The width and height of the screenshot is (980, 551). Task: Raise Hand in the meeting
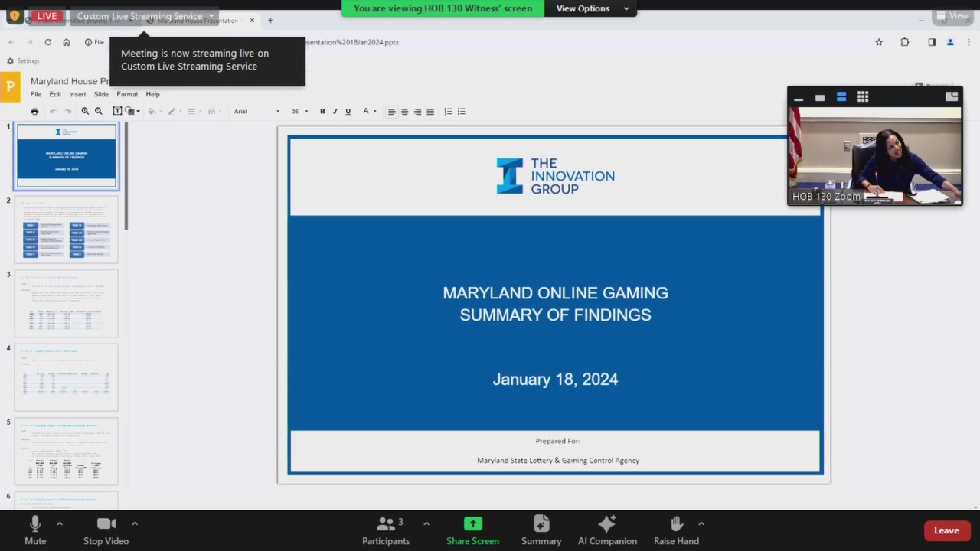pos(676,530)
